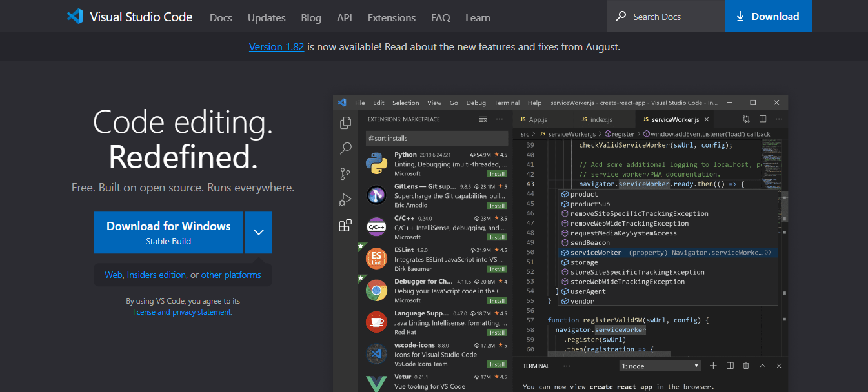Expand the editor actions ellipsis menu
Image resolution: width=868 pixels, height=392 pixels.
click(x=778, y=119)
